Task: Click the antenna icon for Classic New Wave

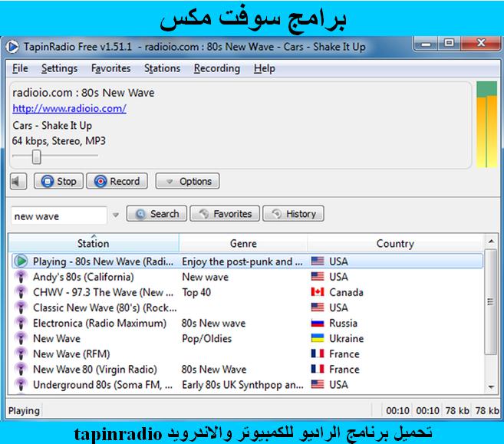Action: 21,308
